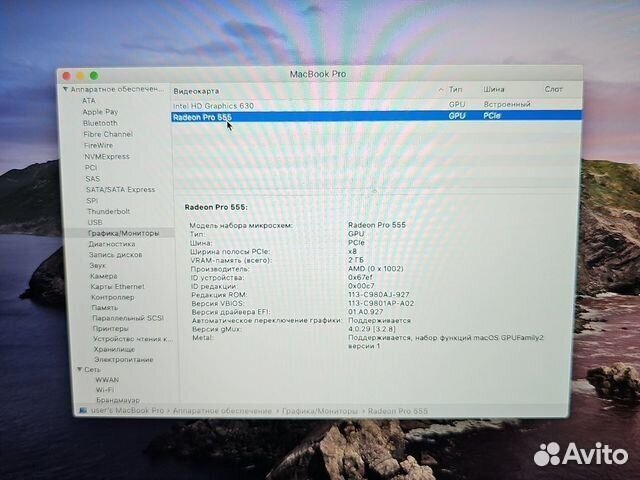
Task: Click the VBIOS version 113-C9801AP-A02
Action: click(381, 303)
